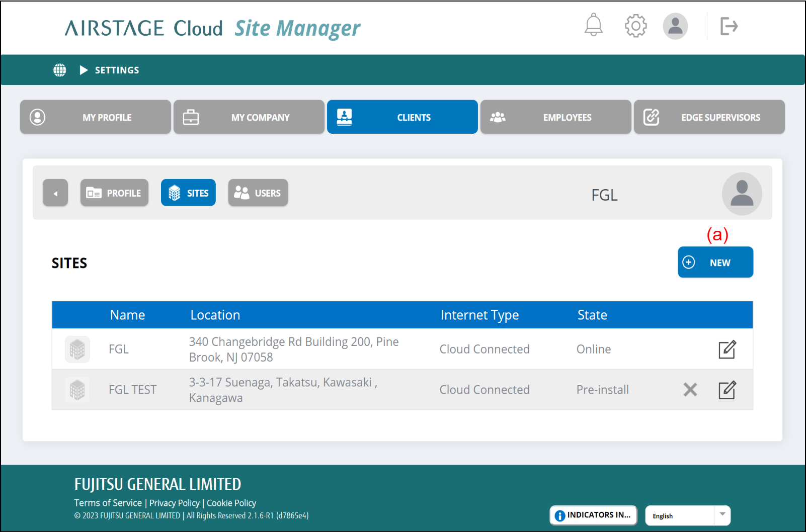Expand the Settings breadcrumb arrow
806x532 pixels.
click(x=84, y=70)
